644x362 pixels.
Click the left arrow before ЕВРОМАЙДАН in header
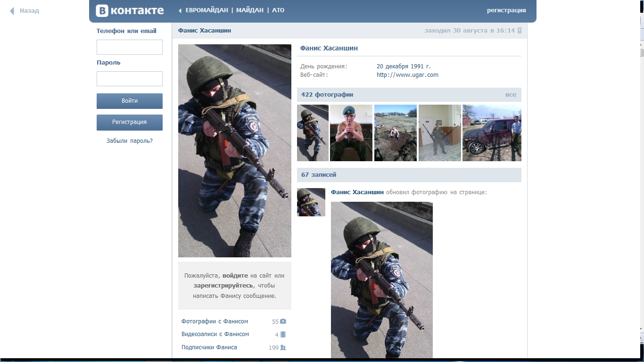click(x=180, y=10)
